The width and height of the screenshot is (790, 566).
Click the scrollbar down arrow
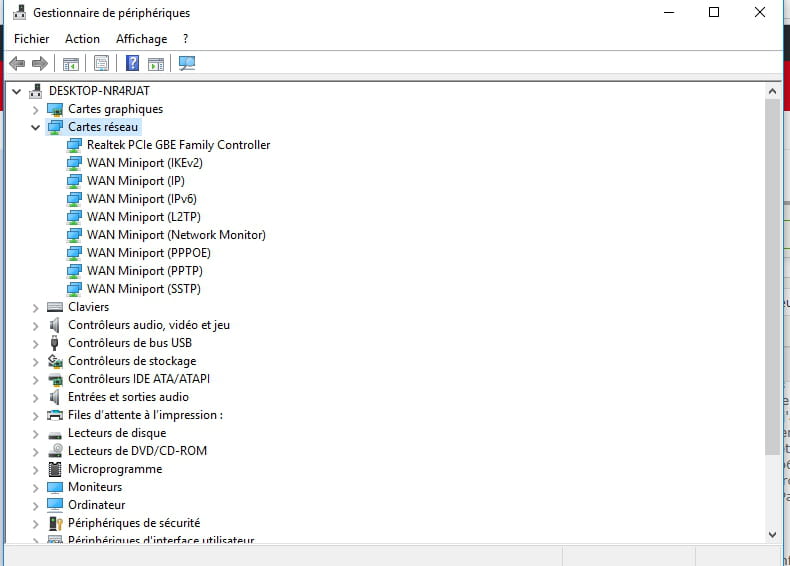(772, 535)
